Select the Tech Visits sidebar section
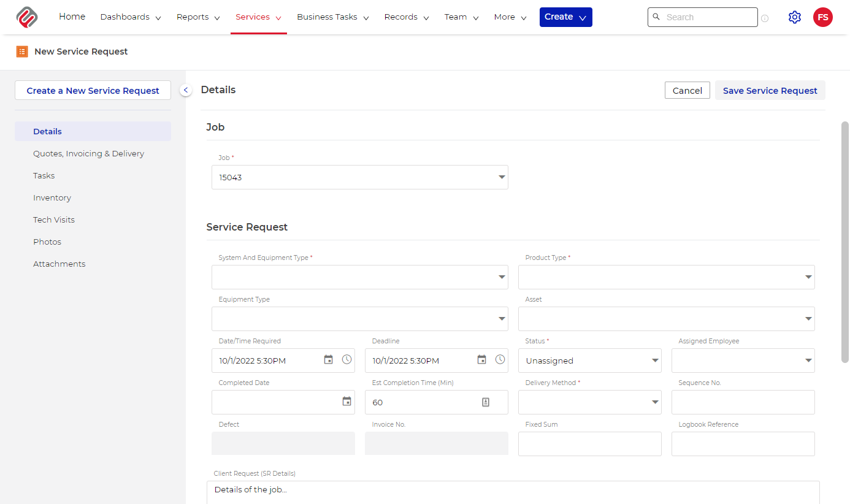Screen dimensions: 850x504 93,220
